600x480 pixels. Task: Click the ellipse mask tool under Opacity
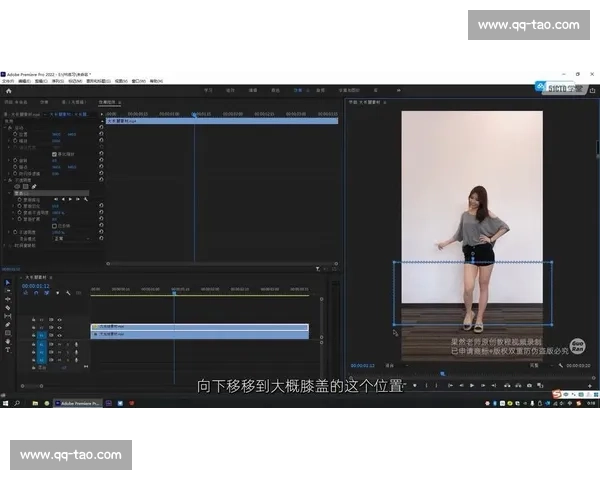(17, 186)
